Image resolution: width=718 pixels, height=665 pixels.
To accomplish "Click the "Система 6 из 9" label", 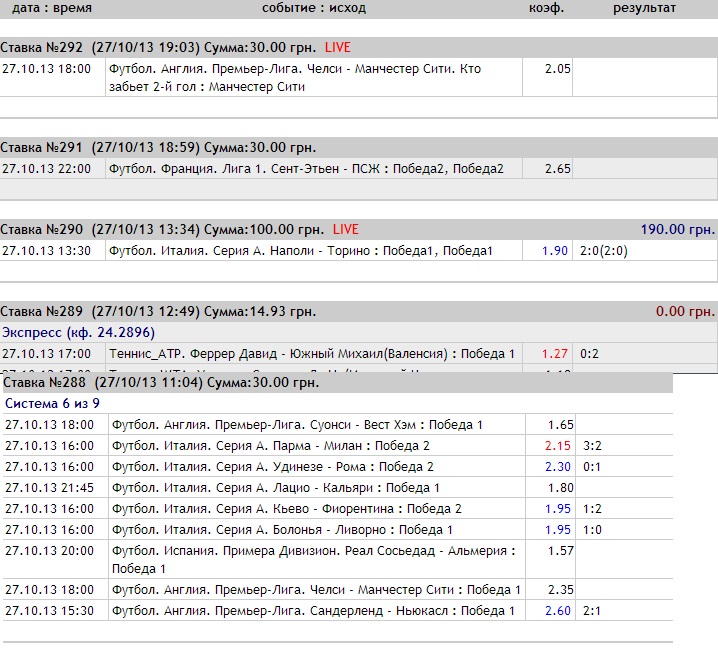I will point(55,404).
